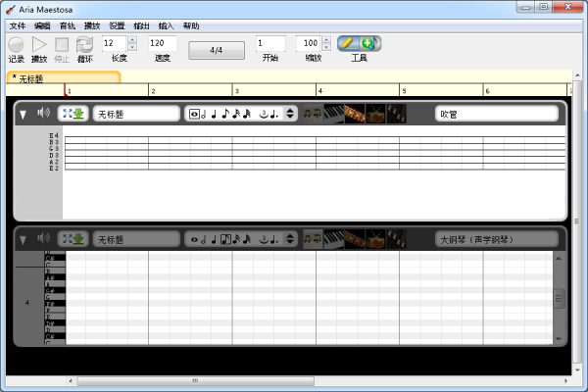Select the pencil edit tool
Image resolution: width=588 pixels, height=392 pixels.
pos(349,43)
